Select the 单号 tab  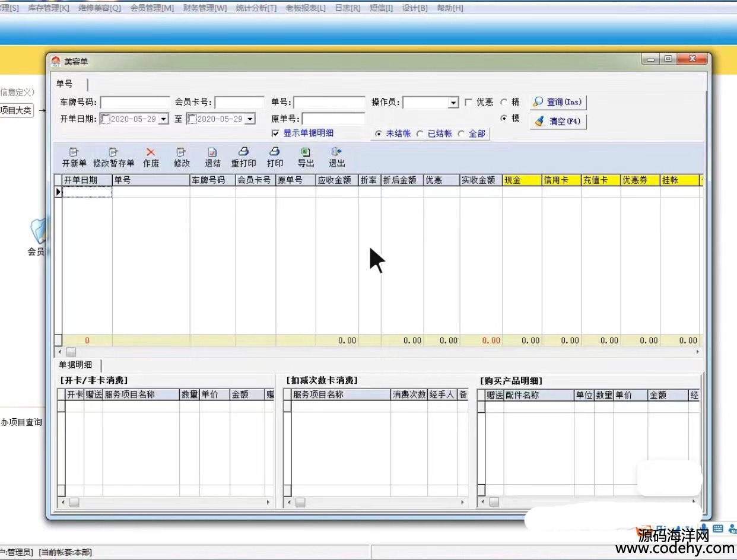(x=65, y=84)
